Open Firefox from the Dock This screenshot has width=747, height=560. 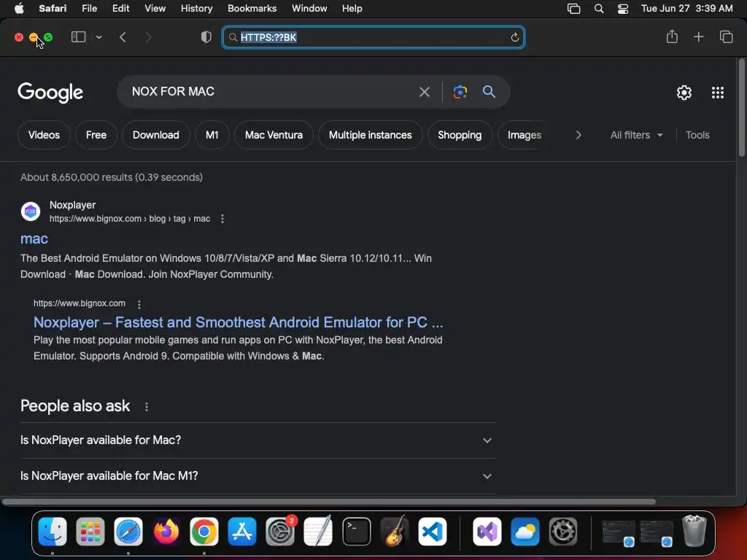(x=166, y=532)
